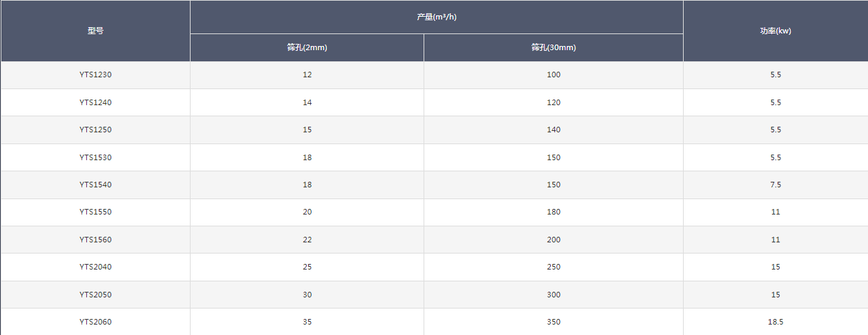Screen dimensions: 868x335
Task: Select the 7.5 power value cell
Action: (775, 185)
